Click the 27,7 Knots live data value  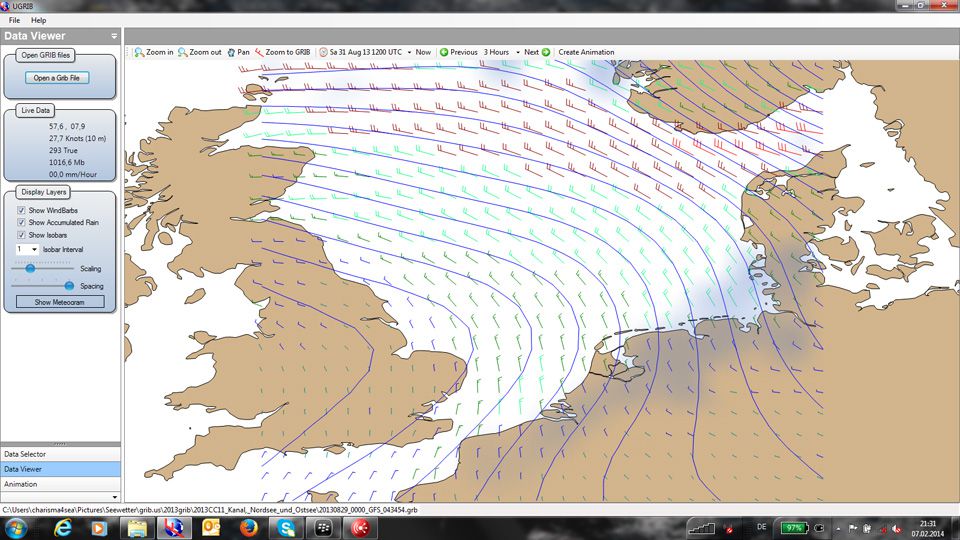(x=77, y=138)
